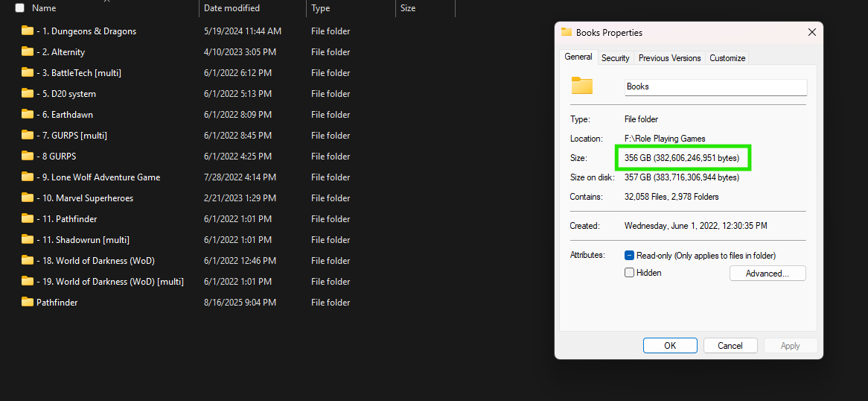868x401 pixels.
Task: Select the '- 6. Earthdawn' name text
Action: pos(65,115)
